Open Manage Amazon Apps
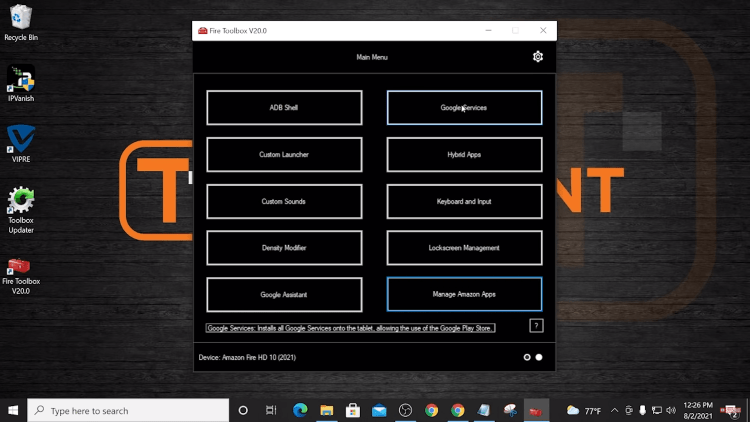750x422 pixels. [464, 294]
